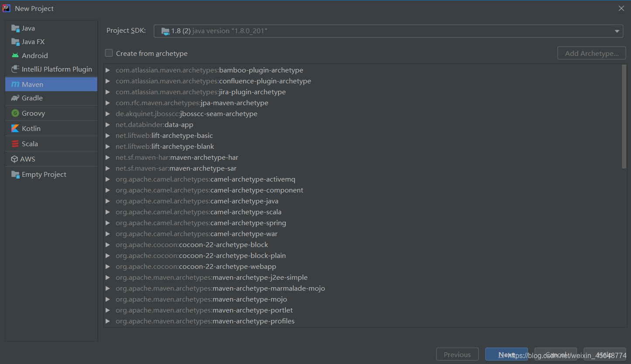The width and height of the screenshot is (631, 364).
Task: Select camel-archetype-java row
Action: click(x=363, y=201)
